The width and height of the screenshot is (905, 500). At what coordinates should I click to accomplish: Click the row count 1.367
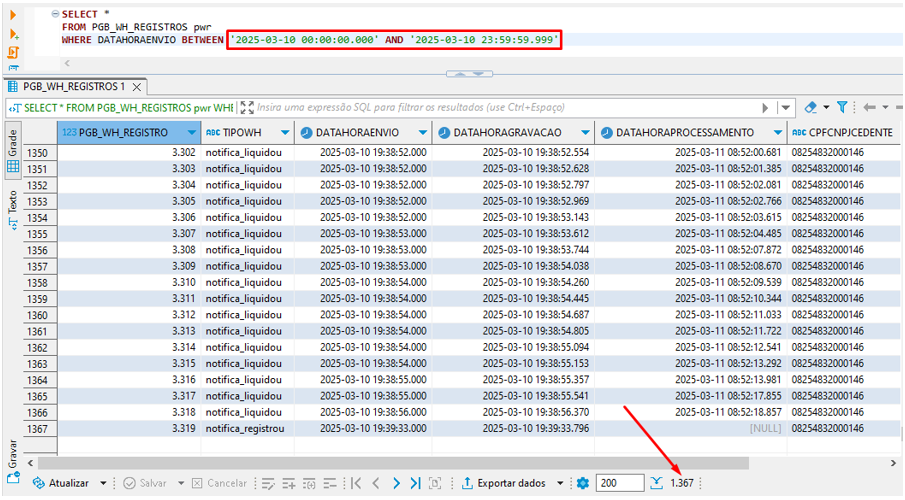pyautogui.click(x=682, y=483)
